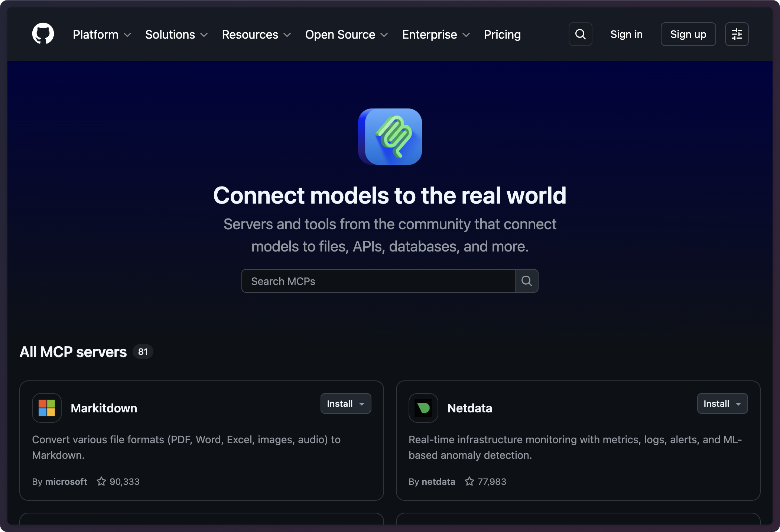The image size is (780, 532).
Task: Open the netdata author link
Action: 439,481
